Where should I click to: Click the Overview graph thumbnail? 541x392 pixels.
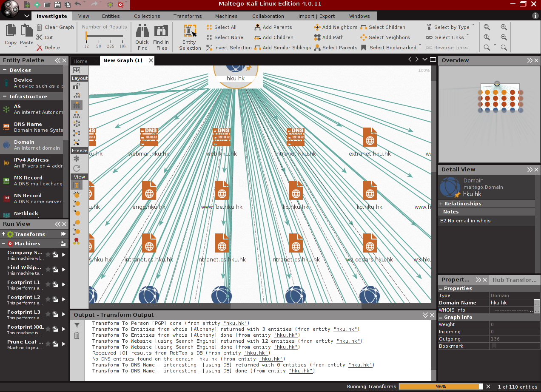point(489,114)
